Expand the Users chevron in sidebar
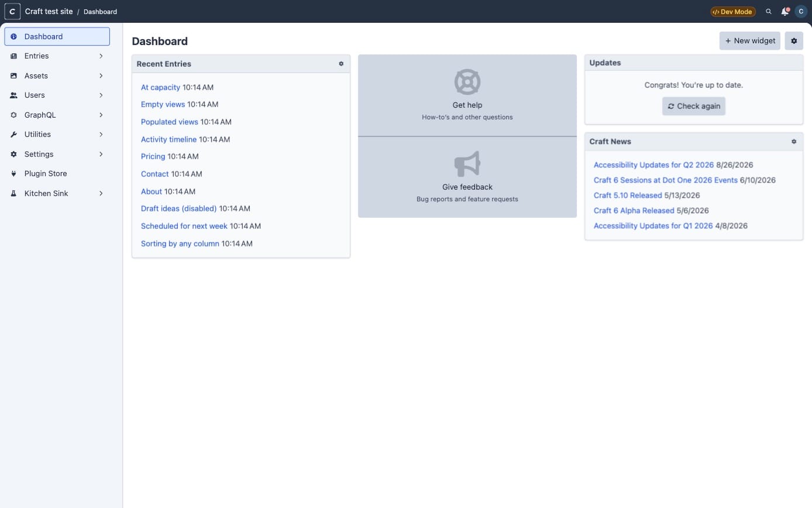 [x=101, y=95]
